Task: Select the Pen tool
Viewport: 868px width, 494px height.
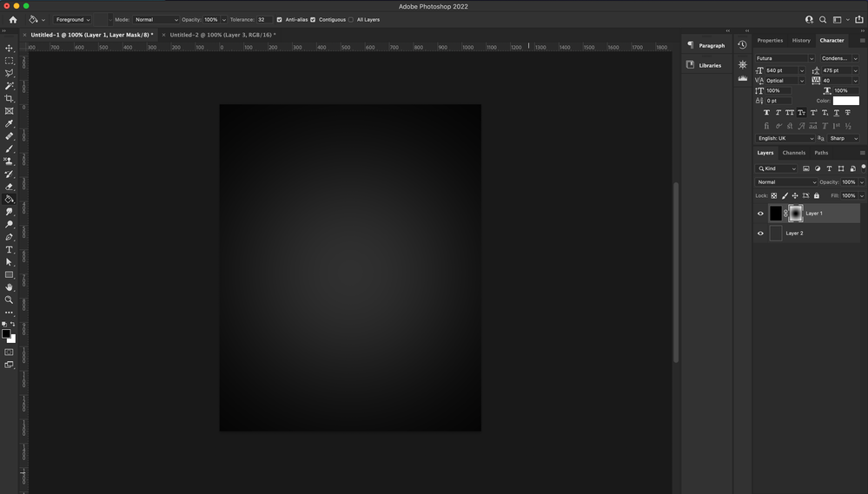Action: tap(9, 237)
